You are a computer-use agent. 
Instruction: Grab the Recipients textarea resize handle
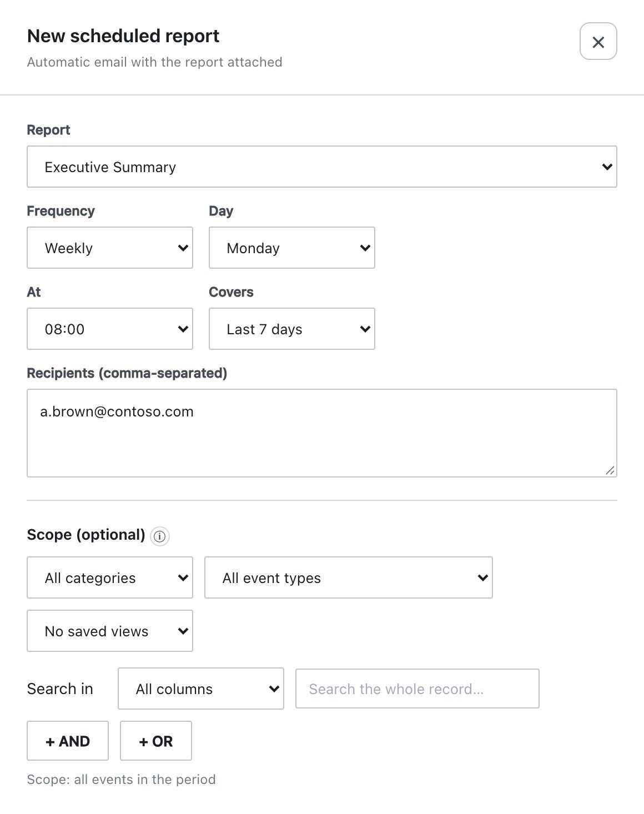pos(610,471)
